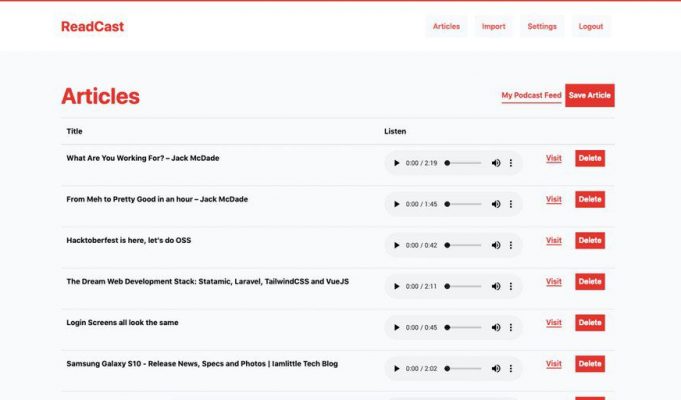Play the Hacktoberfest article audio

click(x=396, y=245)
